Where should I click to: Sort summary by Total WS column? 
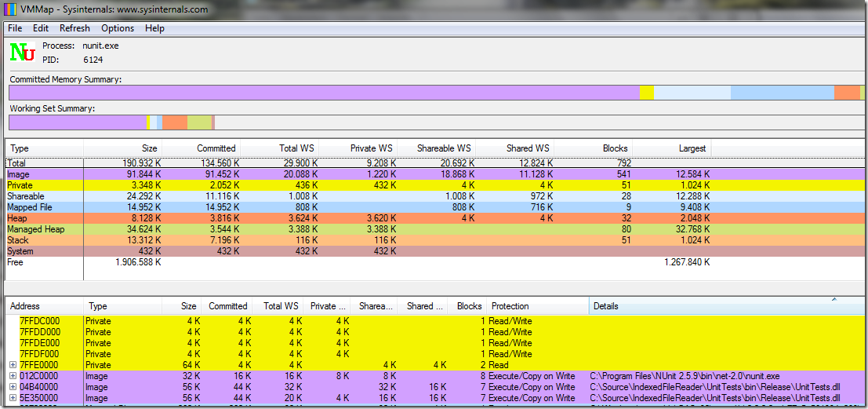[x=280, y=148]
